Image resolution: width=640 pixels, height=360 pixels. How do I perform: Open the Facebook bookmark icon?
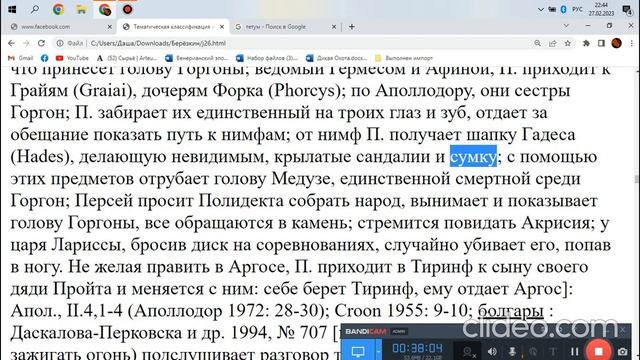pyautogui.click(x=44, y=58)
